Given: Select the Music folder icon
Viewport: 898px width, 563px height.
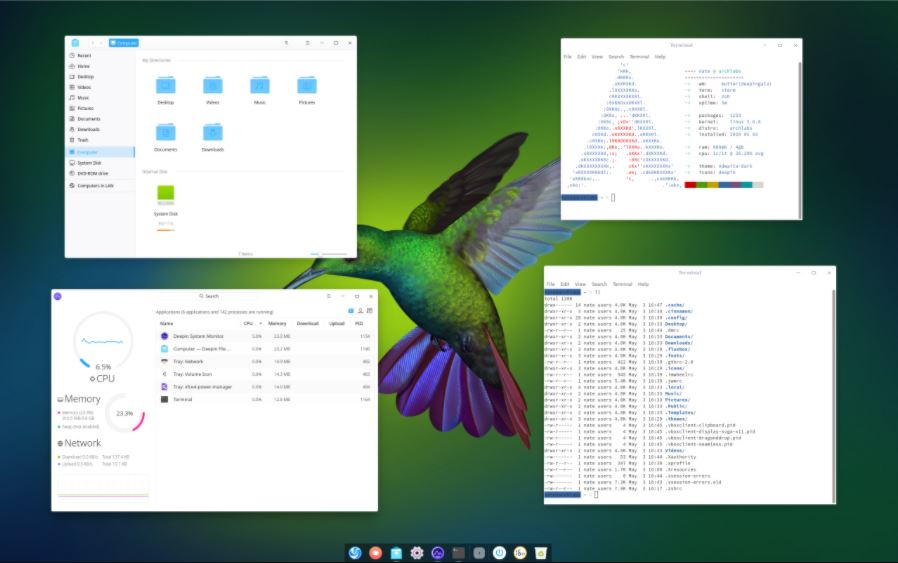Looking at the screenshot, I should pos(259,86).
